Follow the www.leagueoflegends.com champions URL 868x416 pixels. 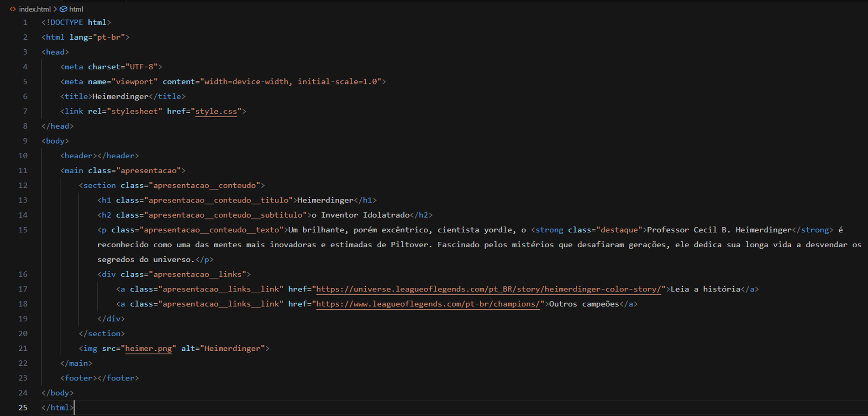(428, 304)
